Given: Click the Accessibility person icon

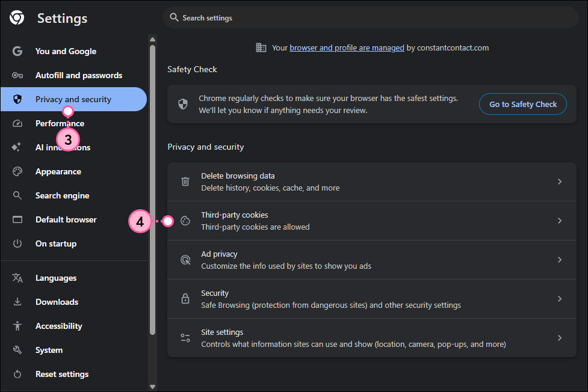Looking at the screenshot, I should click(17, 326).
